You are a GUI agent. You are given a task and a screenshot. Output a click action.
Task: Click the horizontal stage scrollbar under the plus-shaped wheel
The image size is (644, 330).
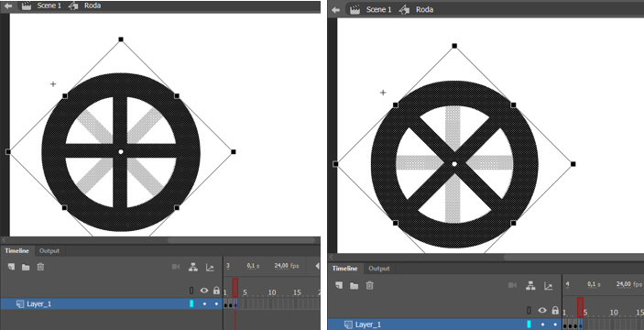(241, 240)
